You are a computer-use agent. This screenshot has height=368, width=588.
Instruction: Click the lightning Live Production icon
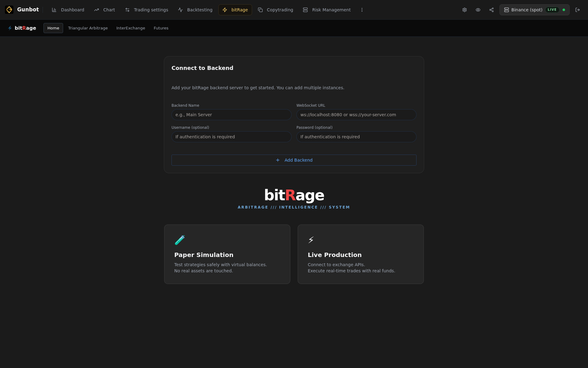coord(311,240)
